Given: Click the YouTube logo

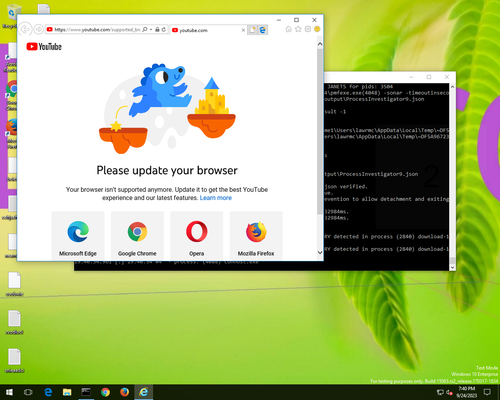Looking at the screenshot, I should click(x=44, y=47).
